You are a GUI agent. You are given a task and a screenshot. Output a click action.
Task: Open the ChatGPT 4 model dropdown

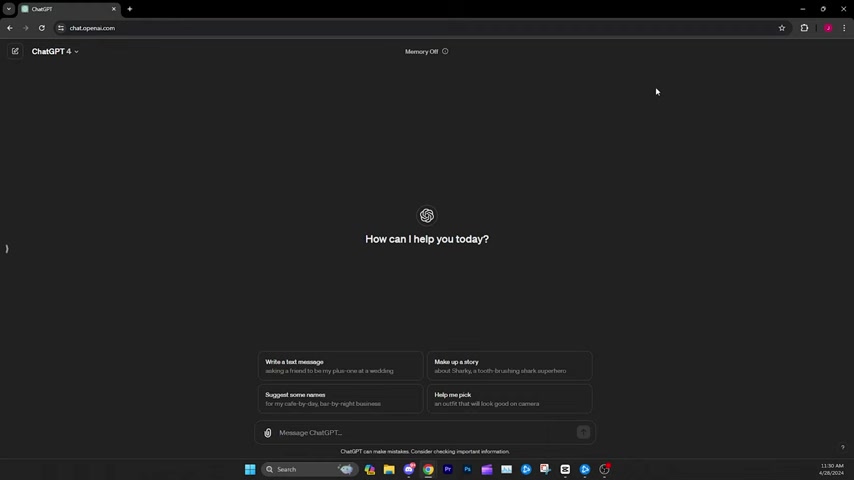tap(55, 51)
